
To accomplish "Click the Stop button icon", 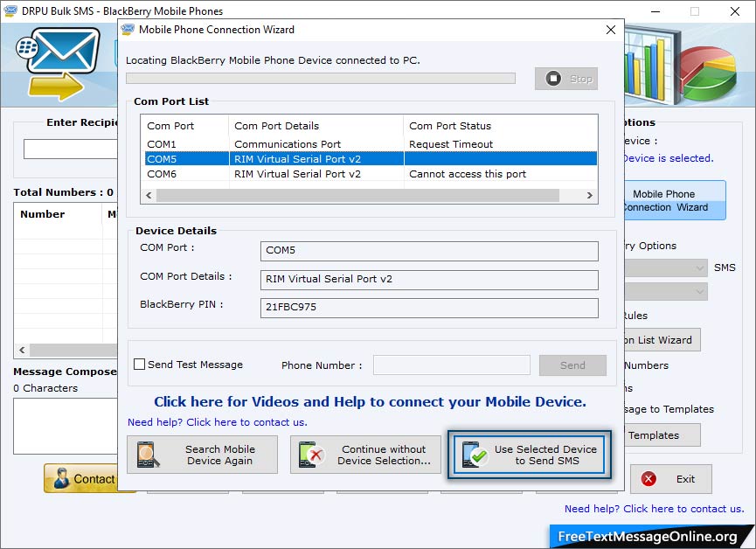I will [x=553, y=78].
